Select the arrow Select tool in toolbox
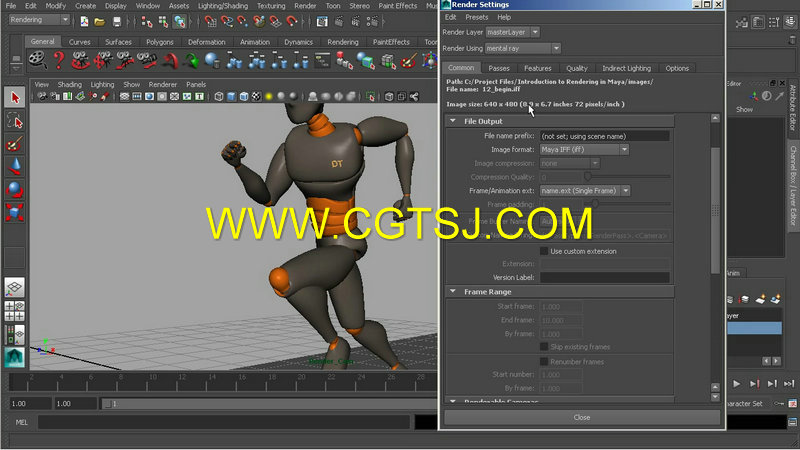The height and width of the screenshot is (450, 800). [x=15, y=97]
